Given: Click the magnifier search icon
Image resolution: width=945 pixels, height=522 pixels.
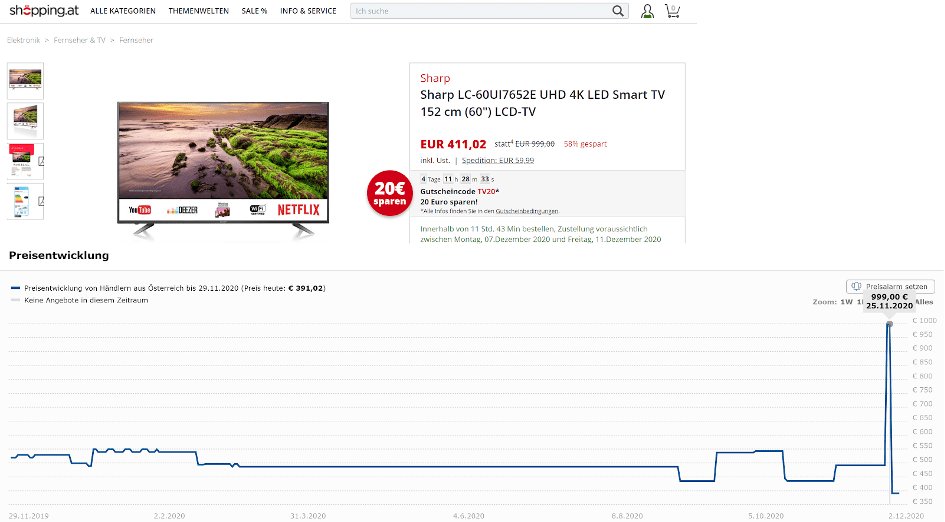Looking at the screenshot, I should 618,11.
